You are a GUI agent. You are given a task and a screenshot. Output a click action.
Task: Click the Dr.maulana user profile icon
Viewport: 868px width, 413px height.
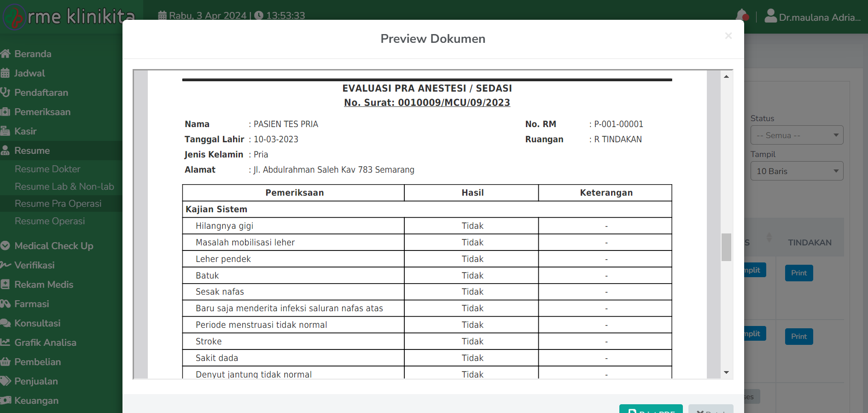(x=770, y=16)
